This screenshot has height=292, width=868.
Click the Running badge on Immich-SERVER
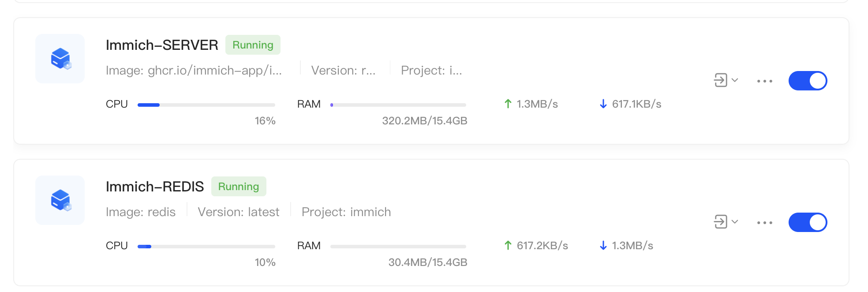tap(253, 45)
